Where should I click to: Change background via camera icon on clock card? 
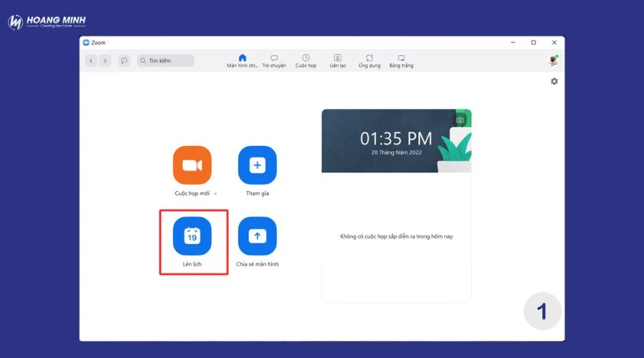coord(459,120)
